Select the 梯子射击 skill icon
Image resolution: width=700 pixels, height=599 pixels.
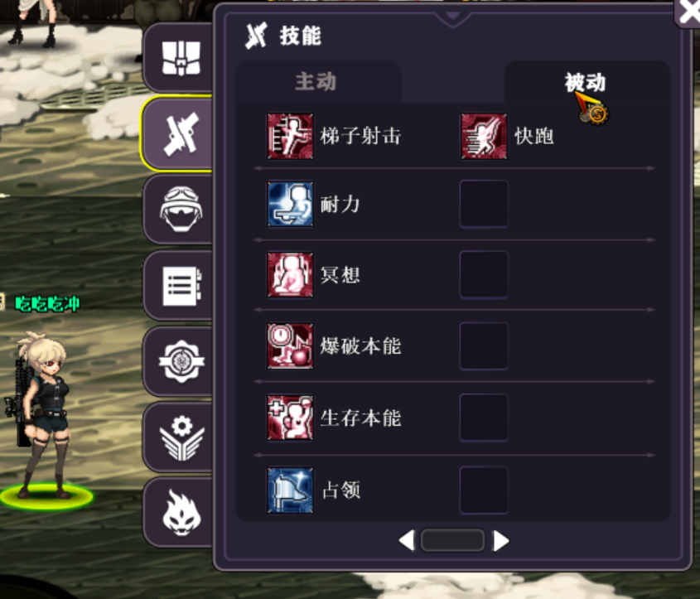pos(290,136)
